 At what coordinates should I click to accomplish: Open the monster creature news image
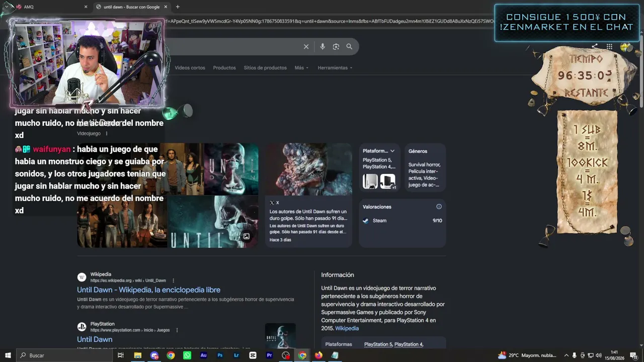[x=308, y=169]
